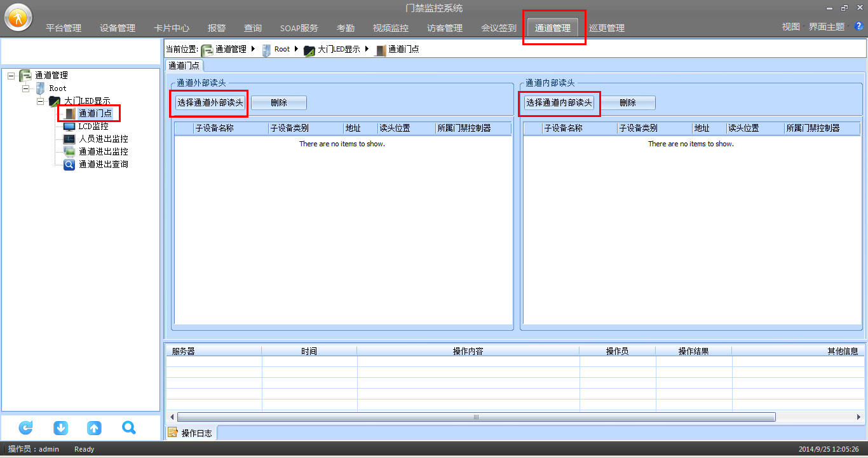Click 删除 in the 通道外部读头 group
The width and height of the screenshot is (868, 458).
coord(279,102)
